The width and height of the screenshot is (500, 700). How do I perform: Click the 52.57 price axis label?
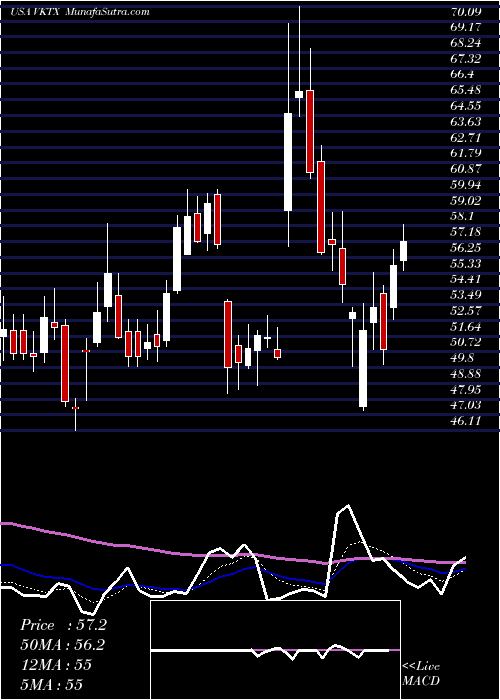point(466,311)
